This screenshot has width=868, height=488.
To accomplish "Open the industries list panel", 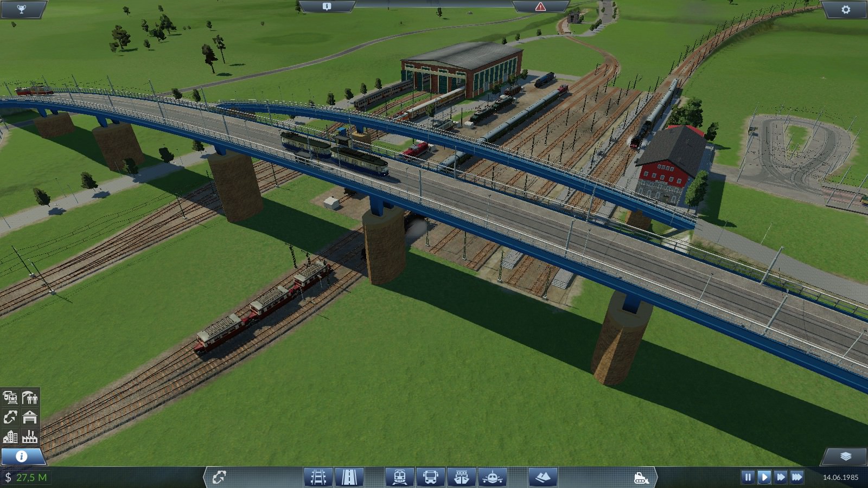I will (30, 436).
